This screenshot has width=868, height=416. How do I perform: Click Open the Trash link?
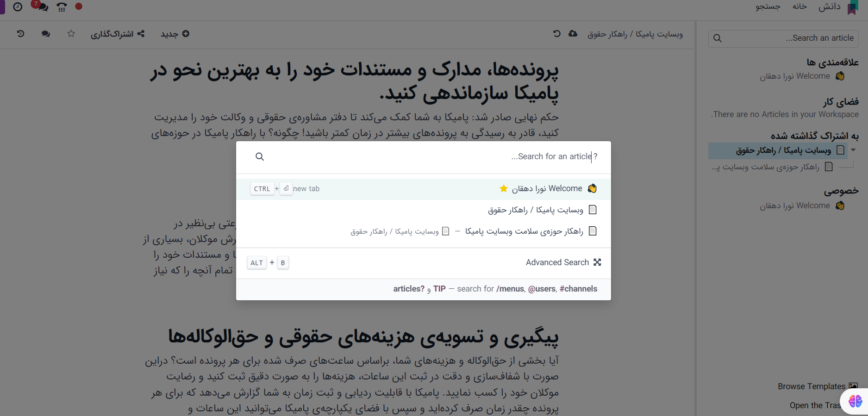pos(815,405)
